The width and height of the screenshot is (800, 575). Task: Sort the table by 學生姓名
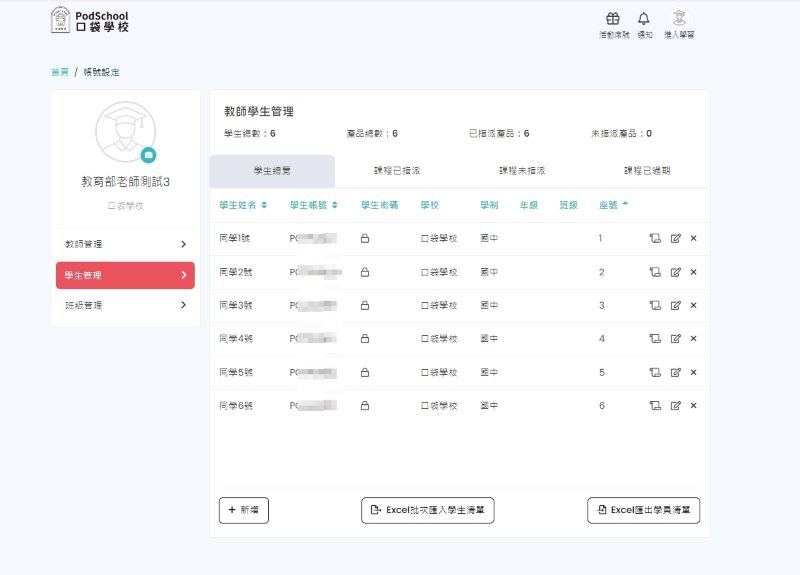243,205
